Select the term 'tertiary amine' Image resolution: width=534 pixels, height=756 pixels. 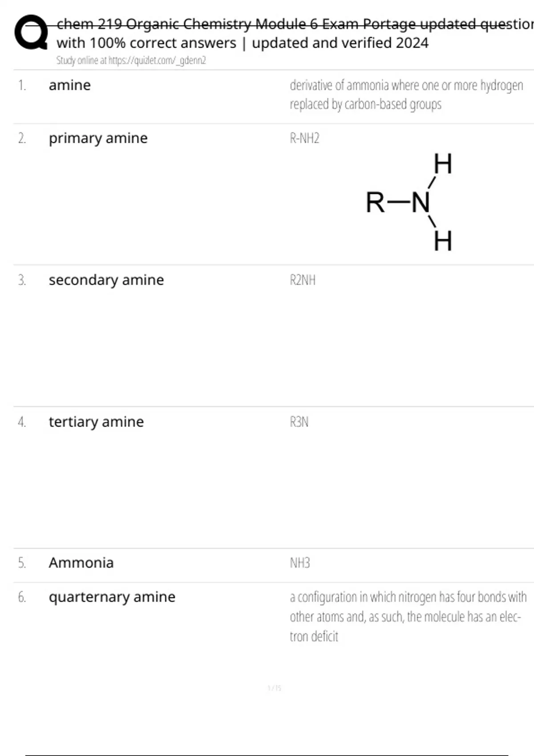point(97,422)
